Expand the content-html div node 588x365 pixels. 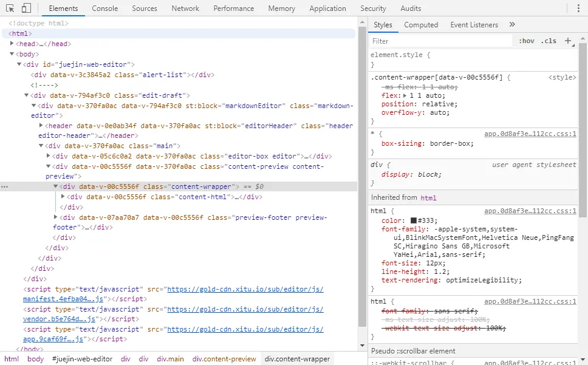(63, 196)
